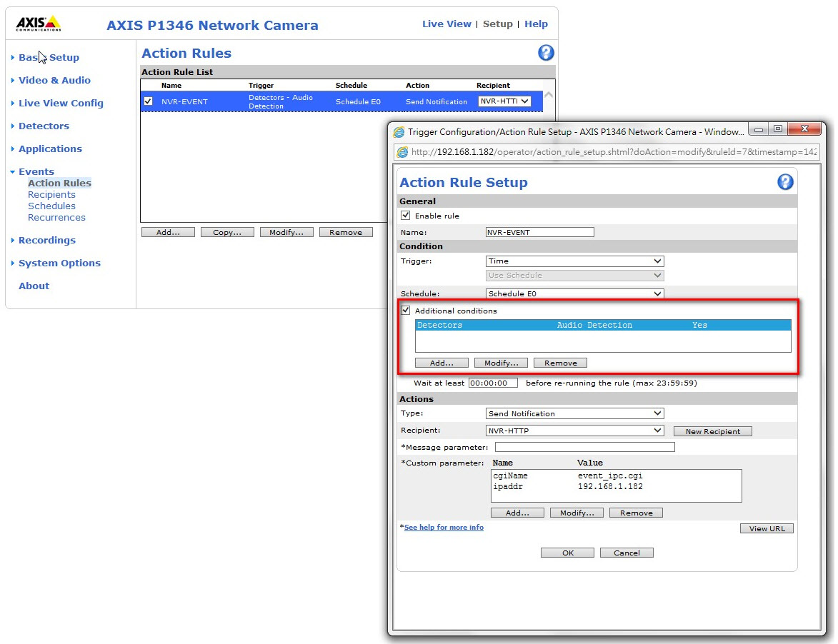
Task: Toggle the Enable rule checkbox
Action: tap(406, 216)
